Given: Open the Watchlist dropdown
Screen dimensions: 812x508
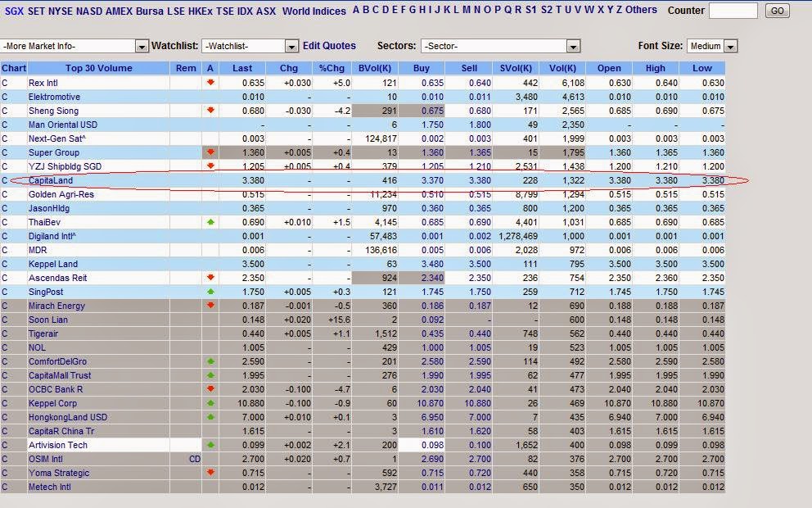Looking at the screenshot, I should (x=290, y=46).
